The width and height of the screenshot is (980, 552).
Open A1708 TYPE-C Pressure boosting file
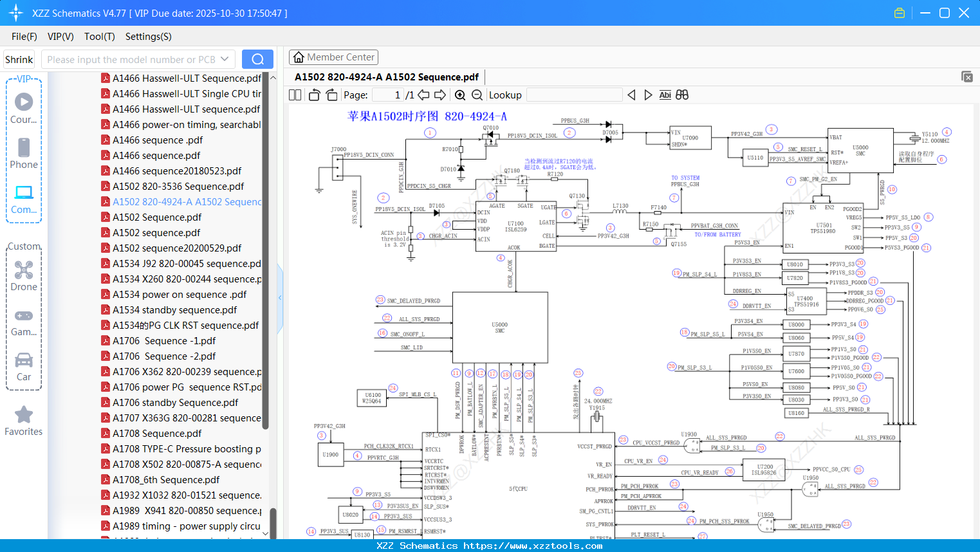pyautogui.click(x=181, y=449)
